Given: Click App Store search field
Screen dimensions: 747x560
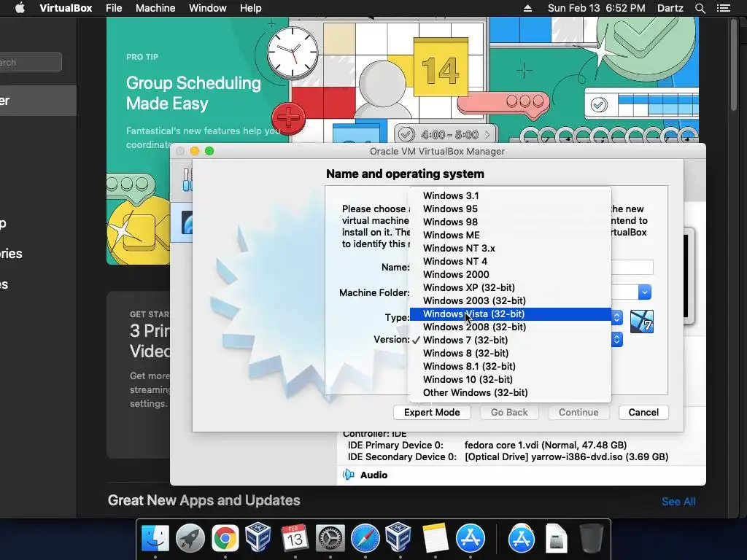Looking at the screenshot, I should click(31, 63).
